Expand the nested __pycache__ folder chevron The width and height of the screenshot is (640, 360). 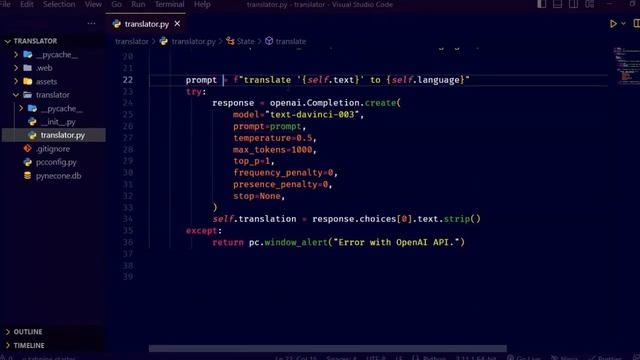pyautogui.click(x=21, y=108)
